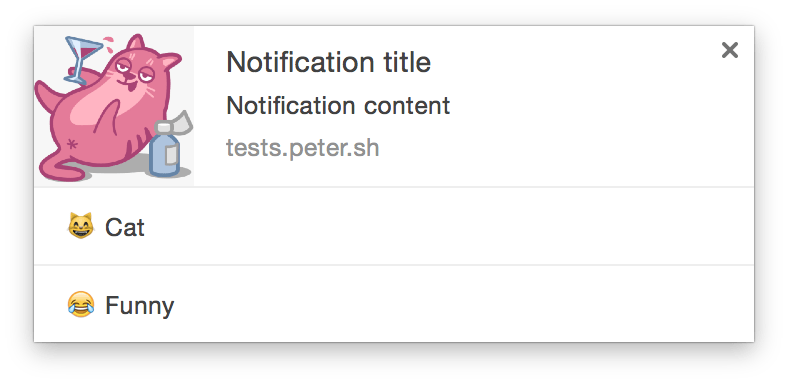Click the word "content" in the body
The width and height of the screenshot is (788, 384).
tap(407, 106)
